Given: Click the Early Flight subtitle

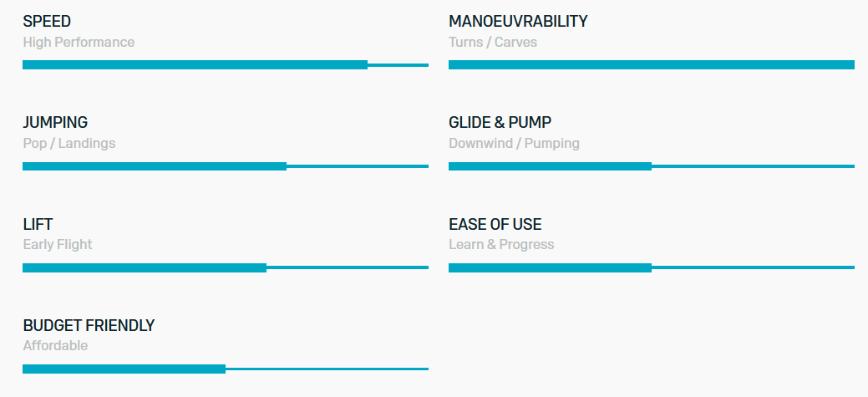Looking at the screenshot, I should pos(58,245).
